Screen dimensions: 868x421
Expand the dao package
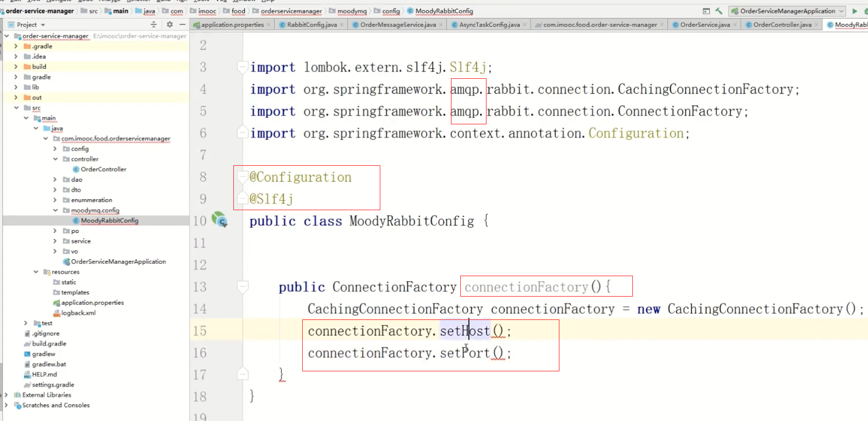tap(55, 180)
